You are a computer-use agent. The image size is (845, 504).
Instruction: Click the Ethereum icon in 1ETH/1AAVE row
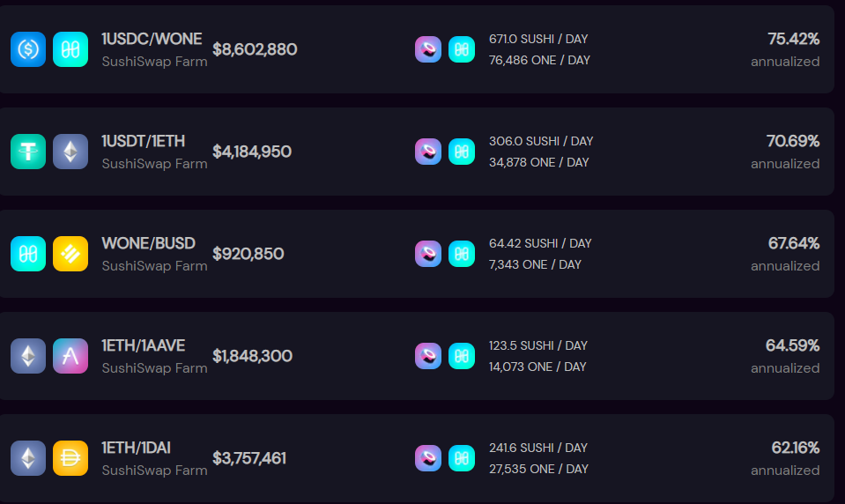click(x=28, y=356)
